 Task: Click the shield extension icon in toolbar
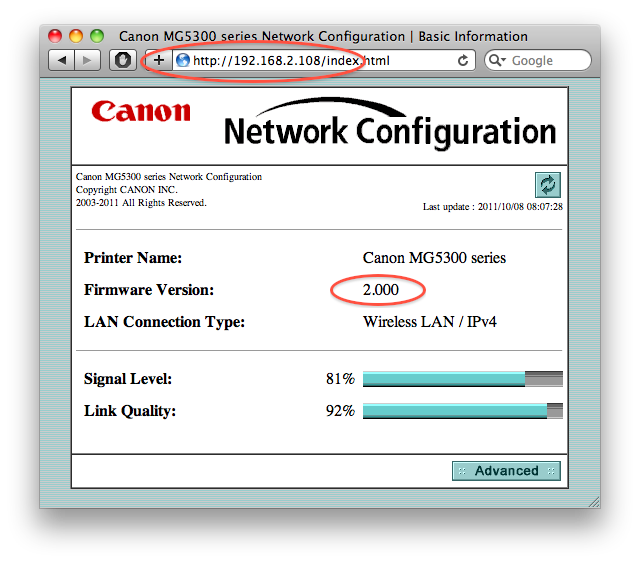[x=121, y=61]
